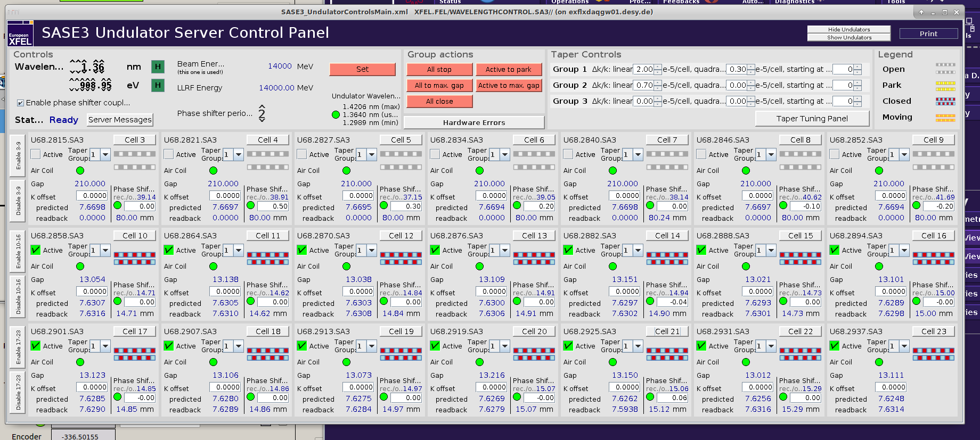Image resolution: width=980 pixels, height=440 pixels.
Task: Click the Active to park button
Action: coord(508,70)
